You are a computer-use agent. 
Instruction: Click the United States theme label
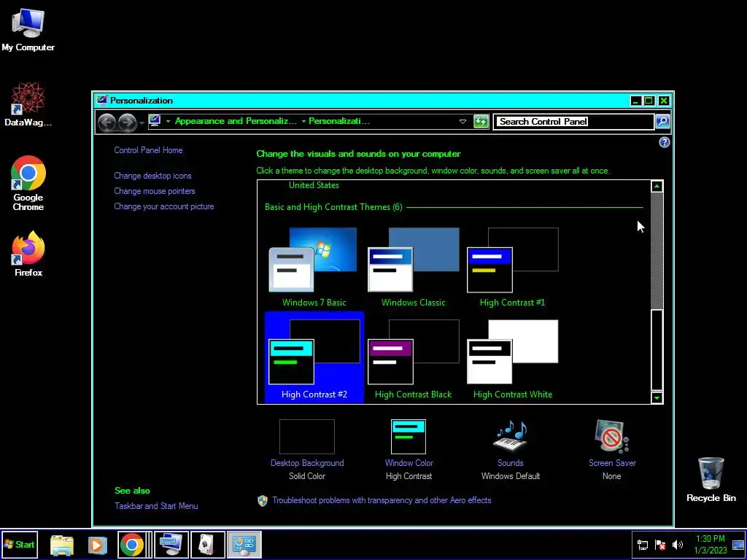pyautogui.click(x=314, y=185)
